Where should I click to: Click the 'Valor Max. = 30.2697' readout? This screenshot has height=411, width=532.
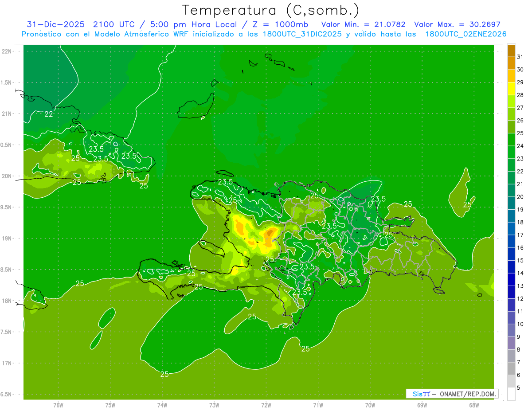(x=457, y=24)
